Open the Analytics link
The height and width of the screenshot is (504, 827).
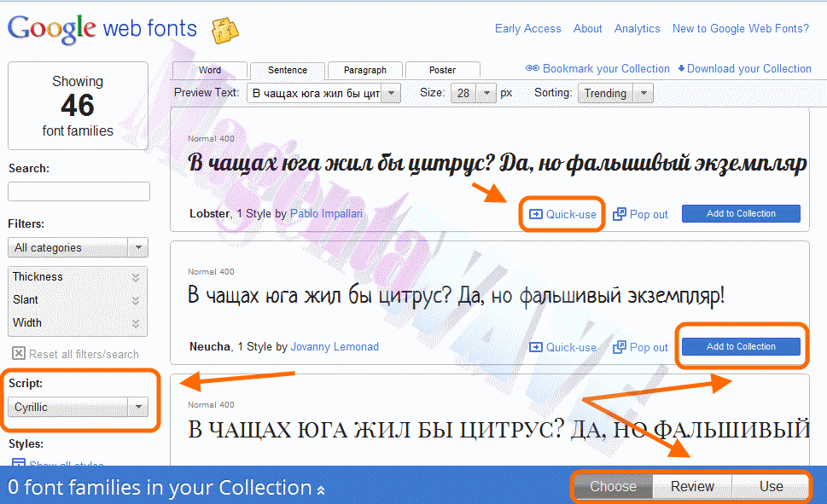click(x=638, y=28)
